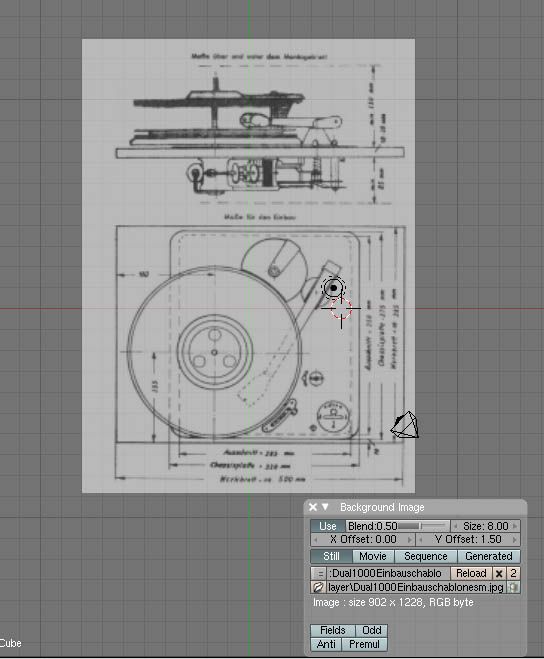
Task: Click the Background Image panel title
Action: click(382, 507)
